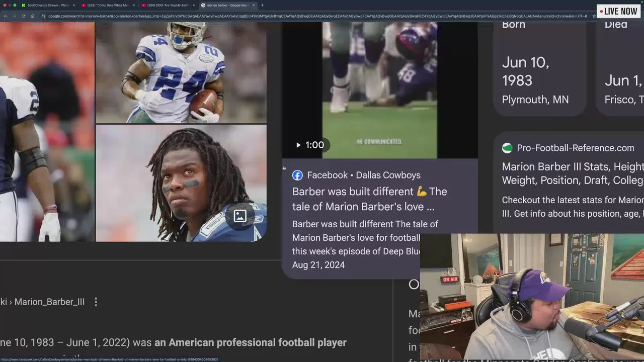The image size is (644, 362).
Task: Click the browser back arrow
Action: click(5, 16)
